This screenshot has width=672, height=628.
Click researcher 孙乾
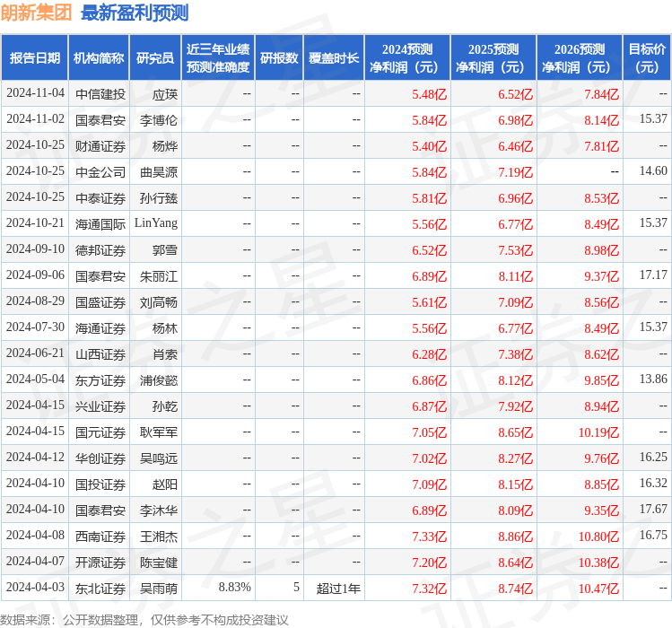point(165,406)
